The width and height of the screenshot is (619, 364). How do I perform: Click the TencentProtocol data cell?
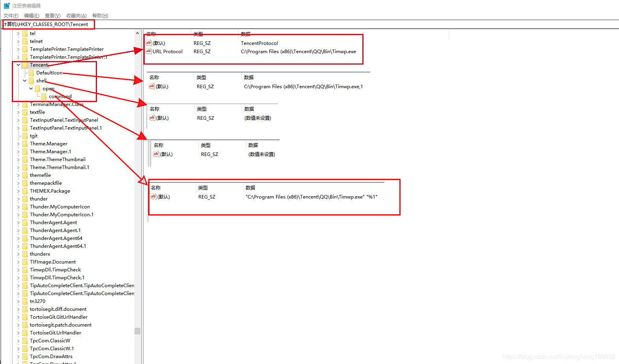click(x=259, y=43)
